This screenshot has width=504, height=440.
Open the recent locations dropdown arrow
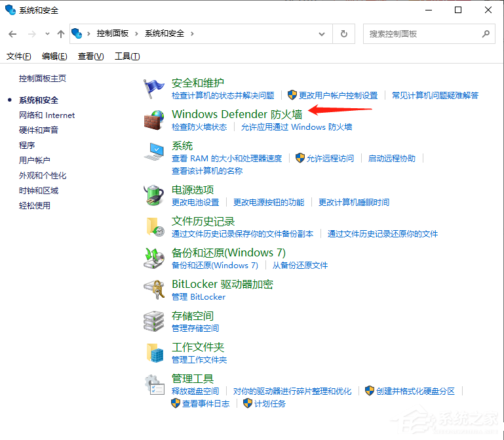[47, 33]
